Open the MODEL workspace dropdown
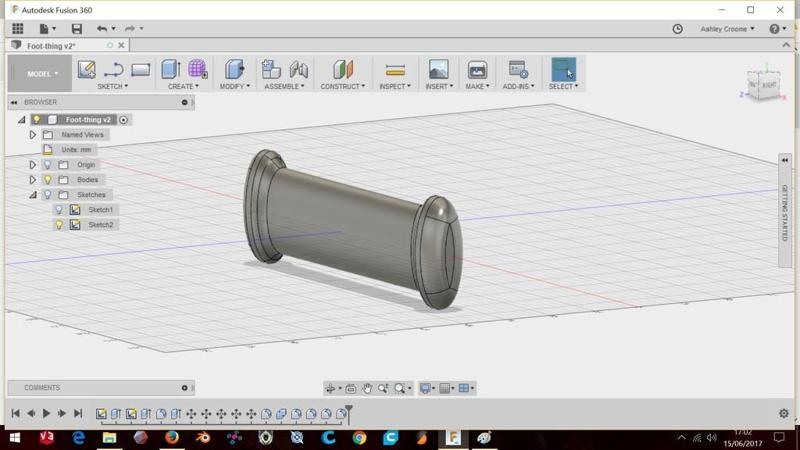800x450 pixels. tap(41, 74)
